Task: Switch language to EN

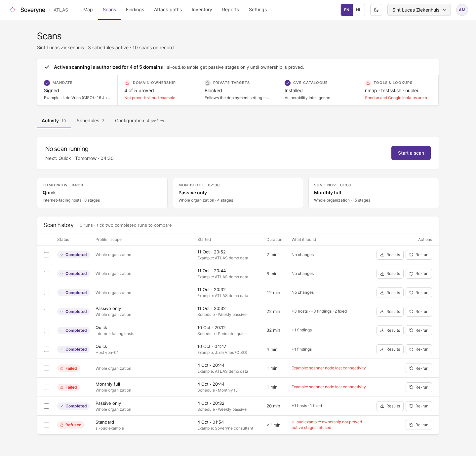Action: [x=347, y=10]
